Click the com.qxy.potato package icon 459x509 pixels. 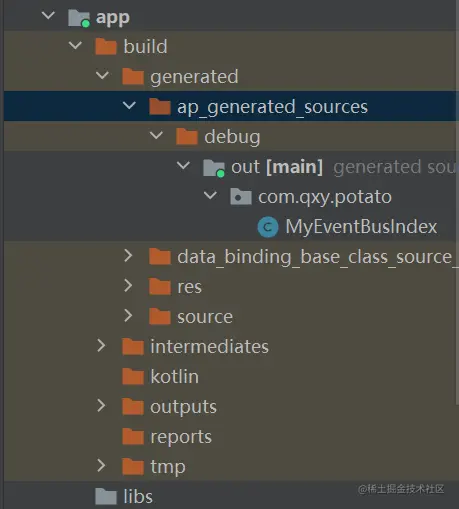(241, 197)
